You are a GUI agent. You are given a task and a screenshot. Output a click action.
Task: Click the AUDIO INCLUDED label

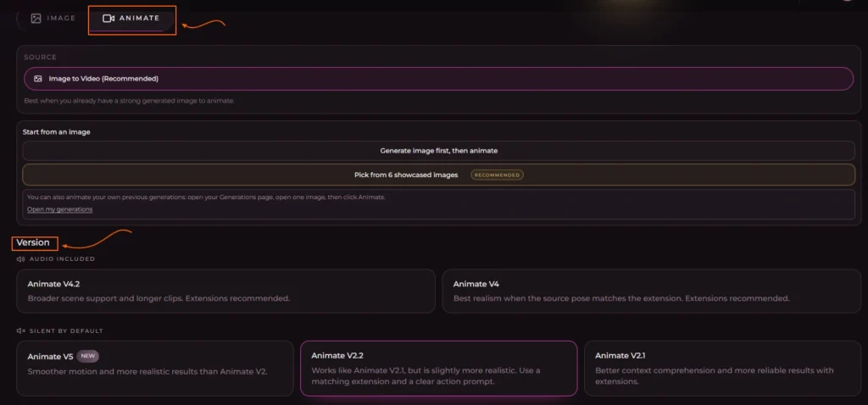[62, 259]
